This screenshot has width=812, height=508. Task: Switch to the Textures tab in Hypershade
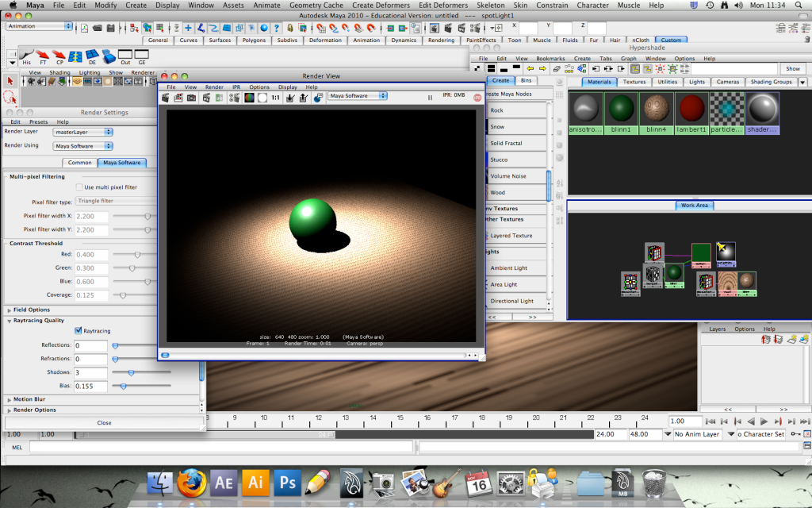coord(634,82)
